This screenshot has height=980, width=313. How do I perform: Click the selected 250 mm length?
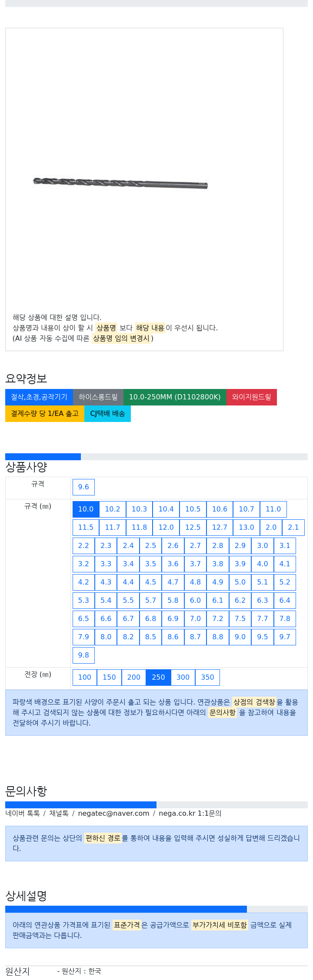tap(158, 677)
